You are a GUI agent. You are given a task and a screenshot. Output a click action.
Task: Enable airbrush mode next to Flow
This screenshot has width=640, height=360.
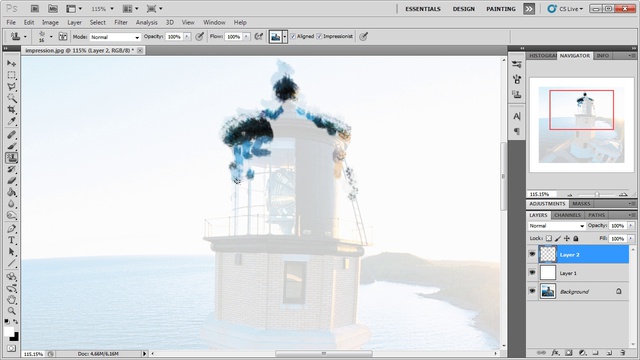(258, 37)
